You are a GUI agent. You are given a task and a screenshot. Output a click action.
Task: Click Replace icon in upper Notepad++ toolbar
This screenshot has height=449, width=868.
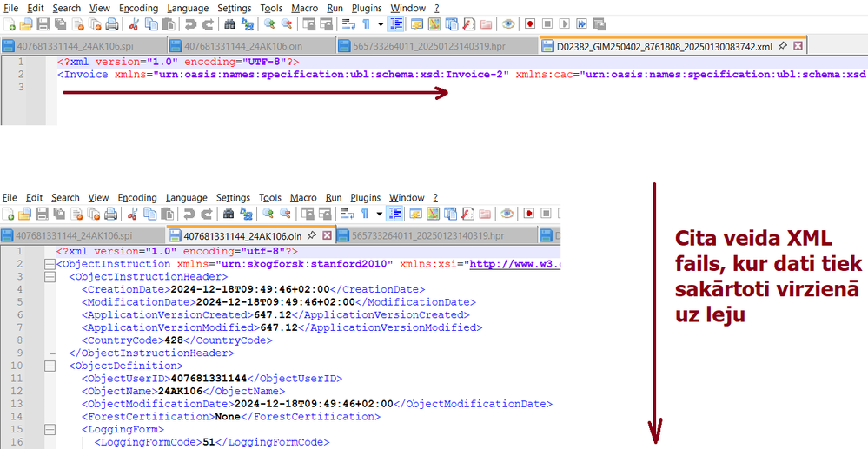247,24
